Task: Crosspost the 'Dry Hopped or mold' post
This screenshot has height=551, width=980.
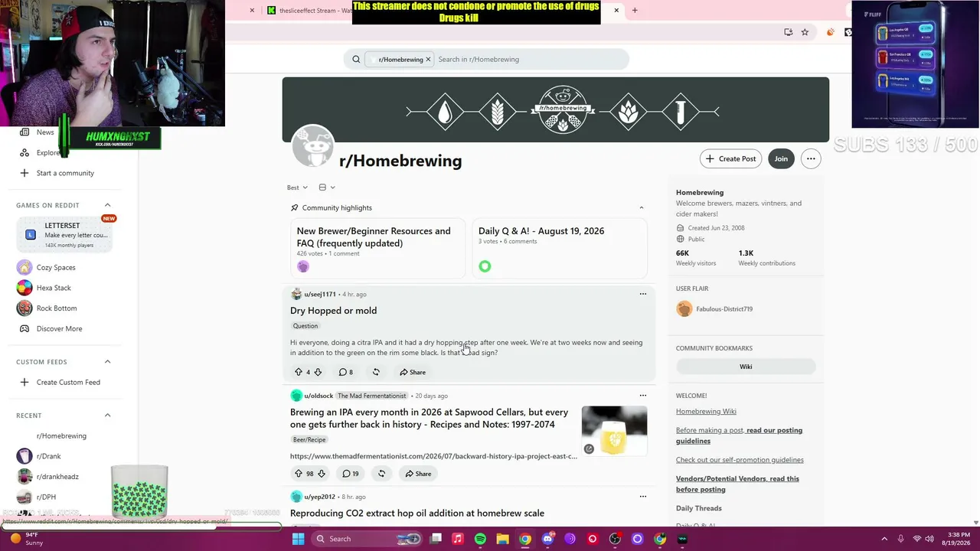Action: (376, 372)
